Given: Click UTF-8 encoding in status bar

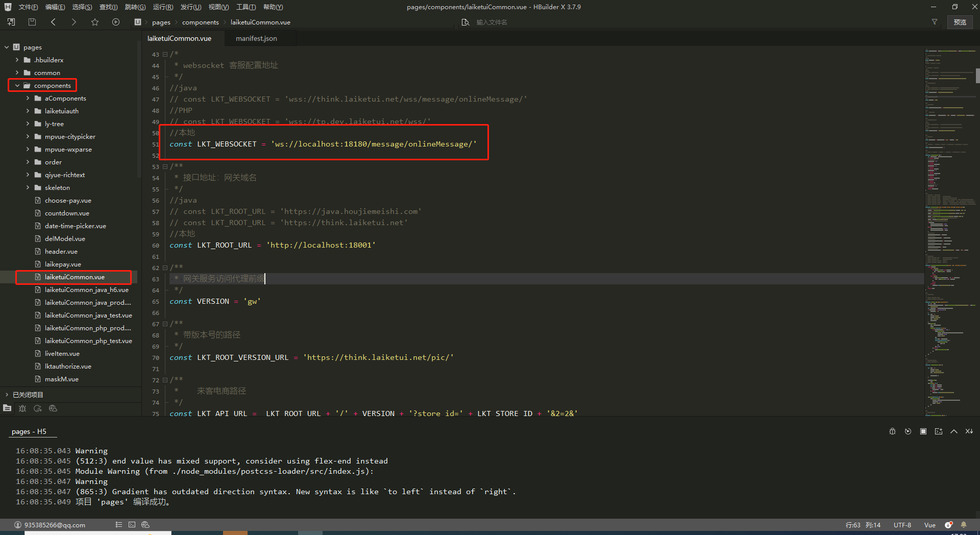Looking at the screenshot, I should [902, 525].
